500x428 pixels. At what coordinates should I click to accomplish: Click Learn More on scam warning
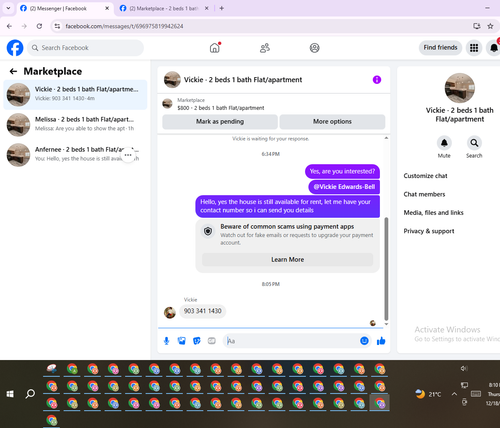click(287, 259)
